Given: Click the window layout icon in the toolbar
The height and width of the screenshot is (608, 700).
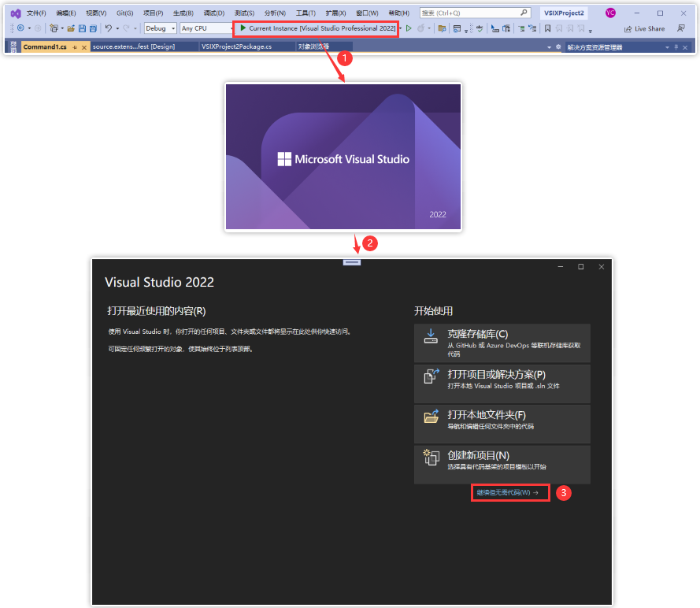Looking at the screenshot, I should click(x=457, y=28).
